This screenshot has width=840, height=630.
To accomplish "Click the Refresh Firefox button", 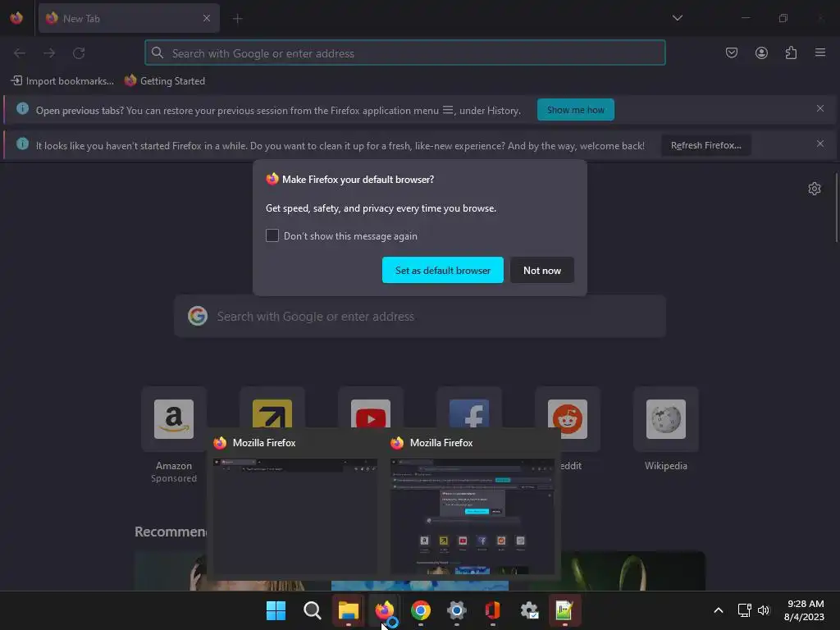I will pos(705,145).
